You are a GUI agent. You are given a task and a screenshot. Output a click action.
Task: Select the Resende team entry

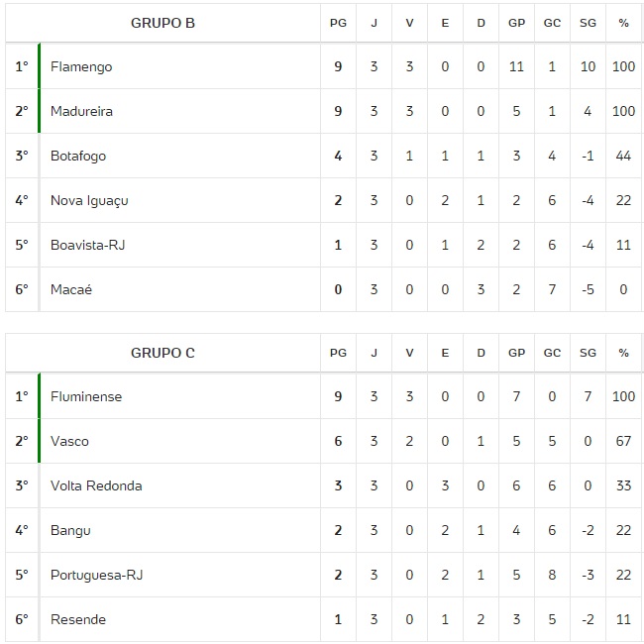[x=78, y=619]
